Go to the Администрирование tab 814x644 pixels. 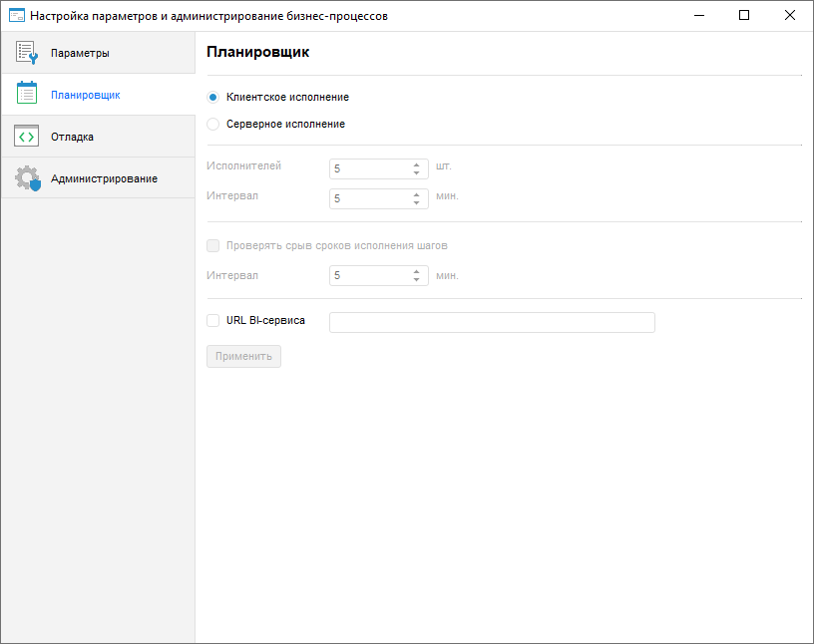click(x=104, y=178)
